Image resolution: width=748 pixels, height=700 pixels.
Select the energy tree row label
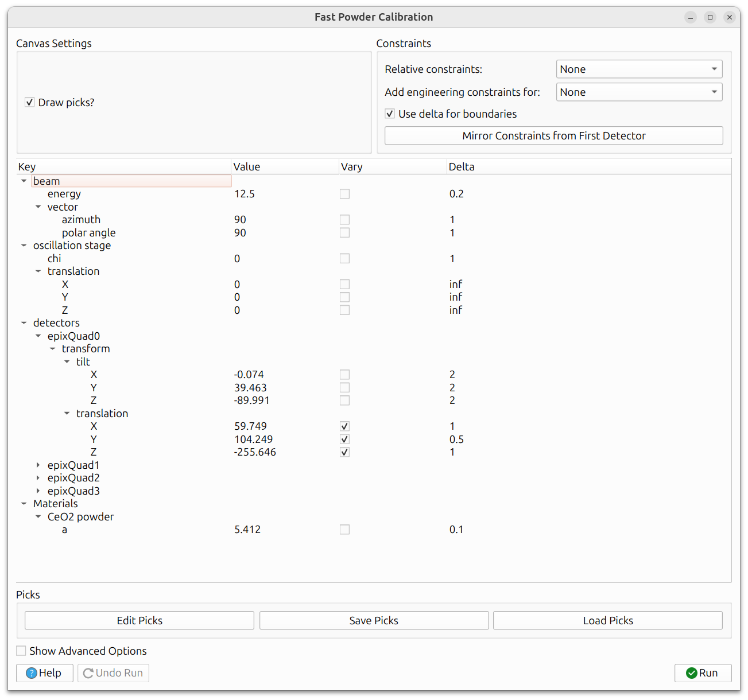click(64, 194)
